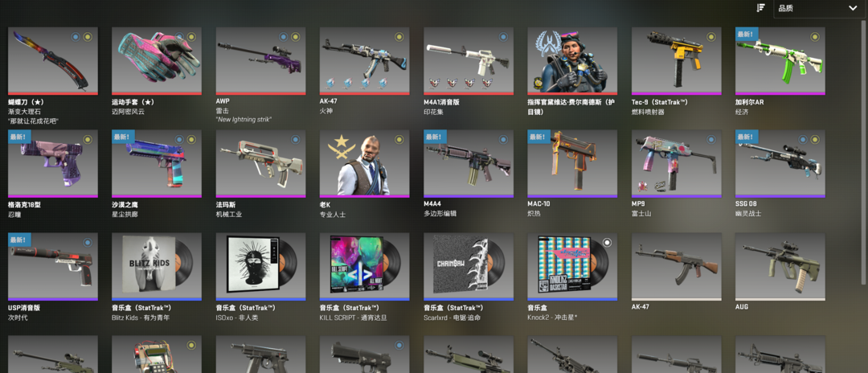This screenshot has height=373, width=868.
Task: Open the 运动手套 迈阿密风云 gloves item
Action: [157, 61]
